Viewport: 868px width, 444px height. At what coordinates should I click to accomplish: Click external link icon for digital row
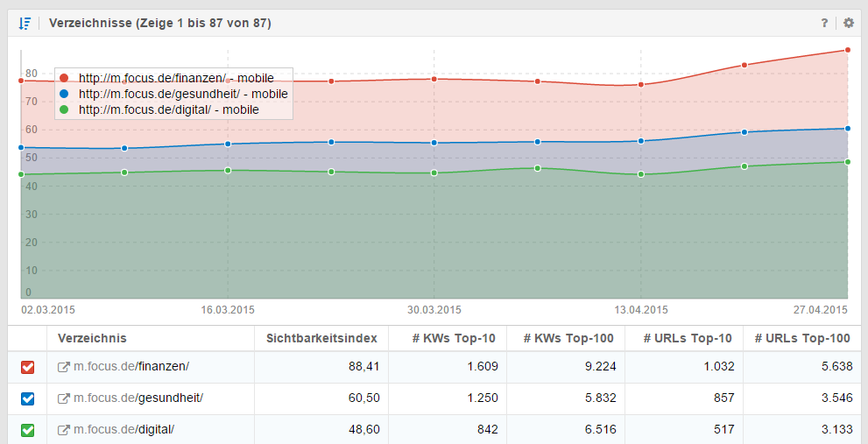tap(63, 430)
